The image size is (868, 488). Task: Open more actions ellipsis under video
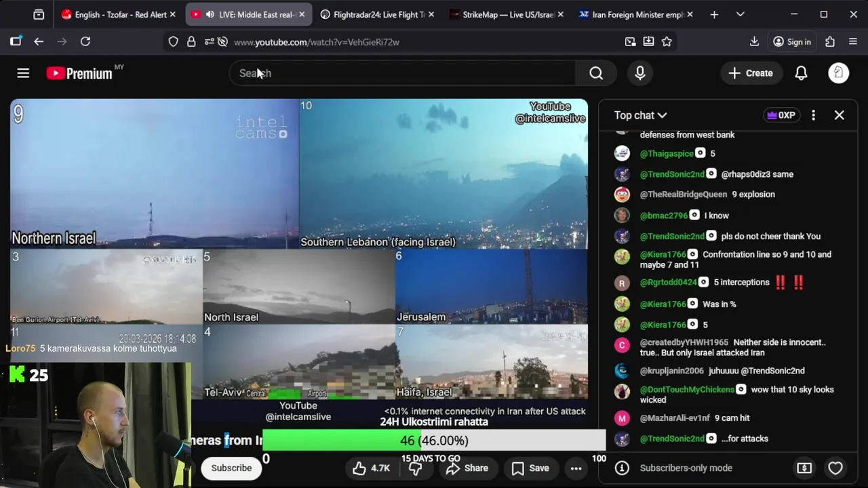576,468
